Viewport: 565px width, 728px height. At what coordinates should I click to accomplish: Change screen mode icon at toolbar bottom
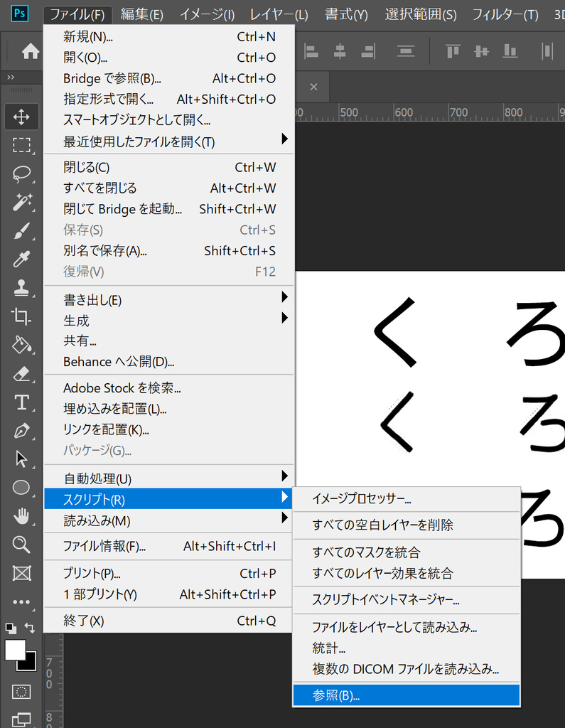(21, 719)
